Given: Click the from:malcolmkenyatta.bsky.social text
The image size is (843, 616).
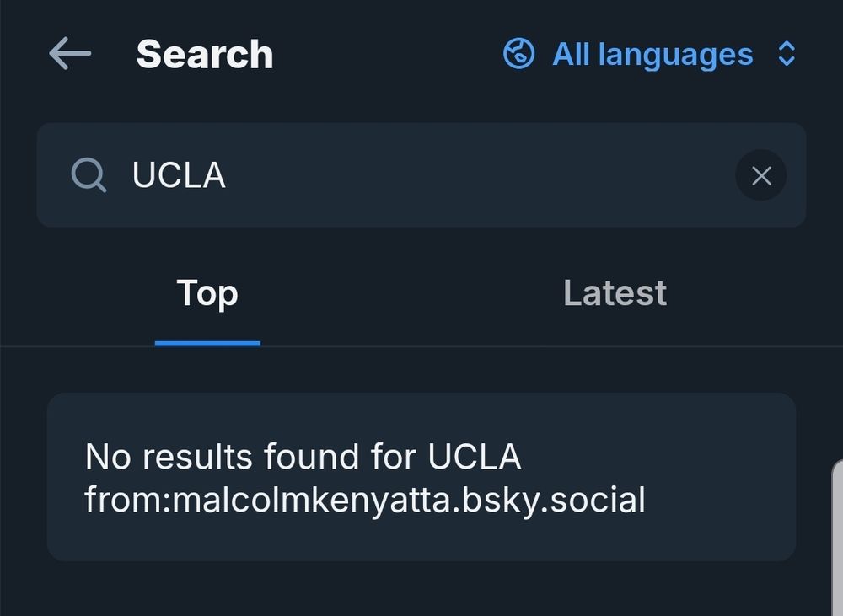Looking at the screenshot, I should pos(365,500).
